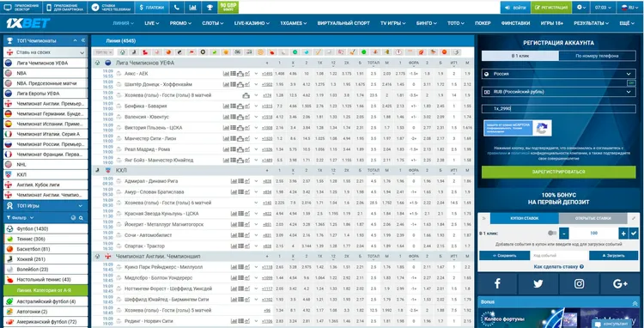Image resolution: width=644 pixels, height=328 pixels.
Task: Switch to 'По номеру телефона' registration tab
Action: (597, 56)
